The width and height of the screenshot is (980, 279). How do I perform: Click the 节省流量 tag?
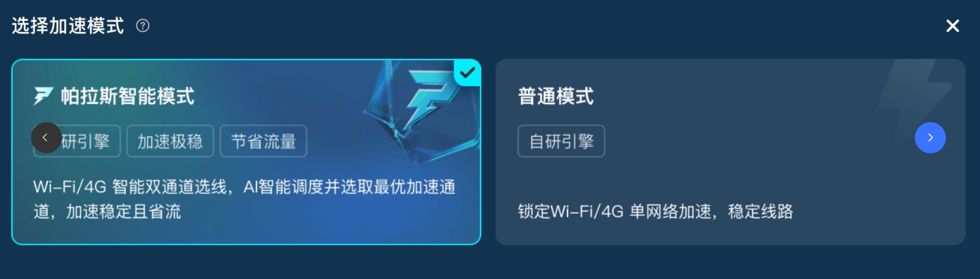(264, 141)
